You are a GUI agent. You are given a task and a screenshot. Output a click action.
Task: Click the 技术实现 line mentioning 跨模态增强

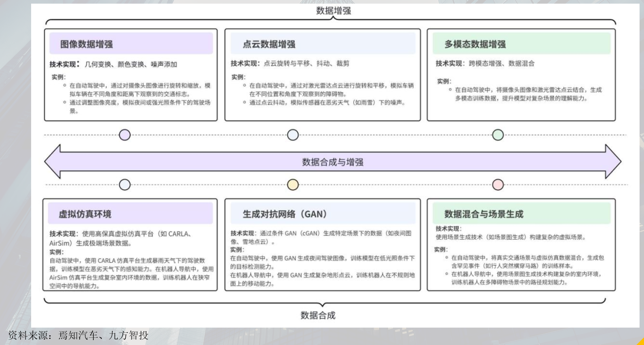coord(485,63)
